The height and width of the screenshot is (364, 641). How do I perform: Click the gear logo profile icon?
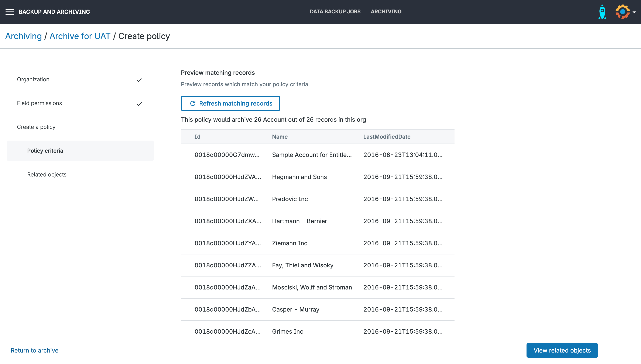pyautogui.click(x=622, y=12)
